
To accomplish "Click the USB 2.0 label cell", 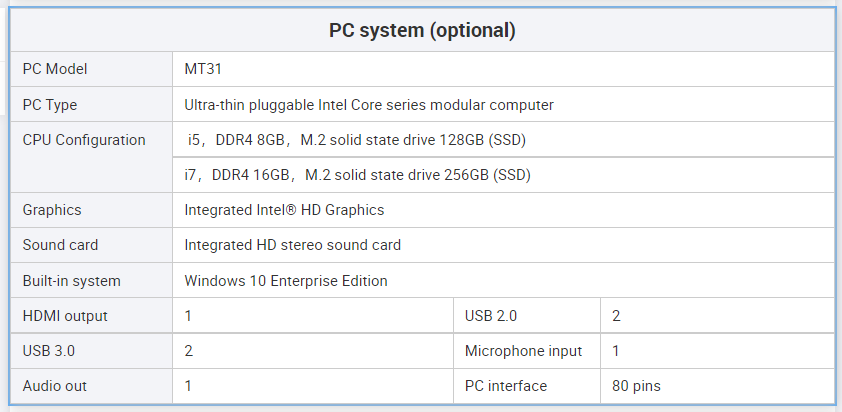I will (x=491, y=316).
